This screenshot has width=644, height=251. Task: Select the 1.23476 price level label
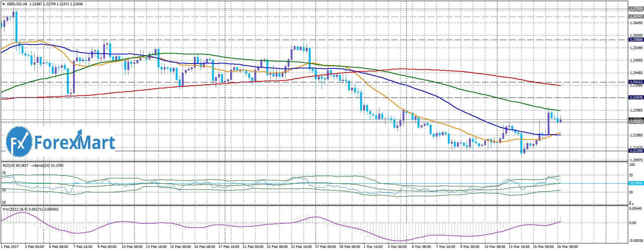(x=635, y=98)
